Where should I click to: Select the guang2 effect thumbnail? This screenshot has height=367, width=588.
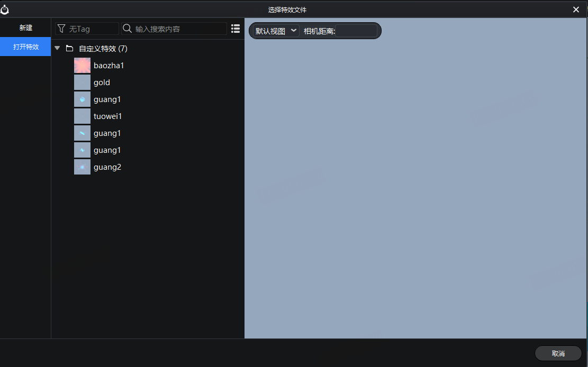pos(82,167)
